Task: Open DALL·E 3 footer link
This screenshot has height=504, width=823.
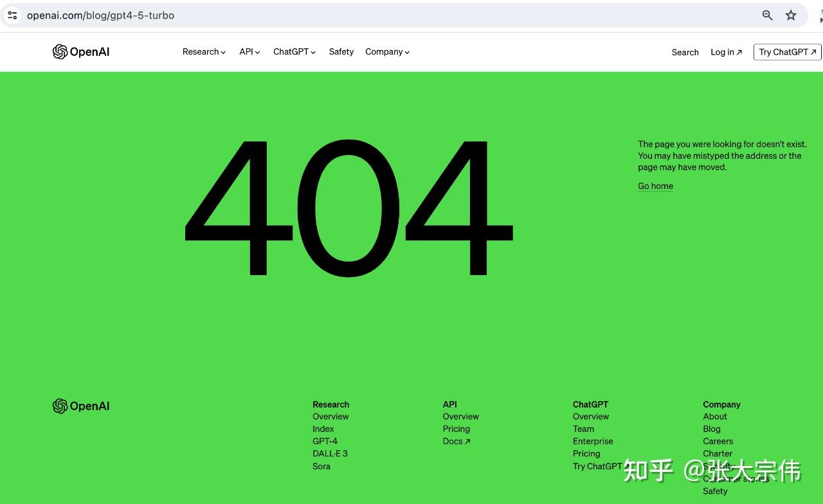Action: (330, 454)
